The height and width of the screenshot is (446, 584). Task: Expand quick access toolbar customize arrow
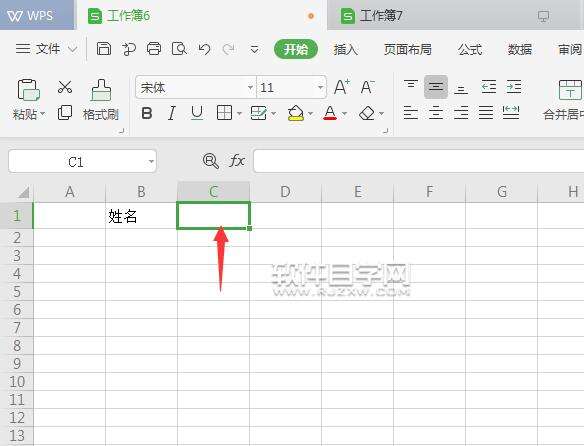[254, 49]
